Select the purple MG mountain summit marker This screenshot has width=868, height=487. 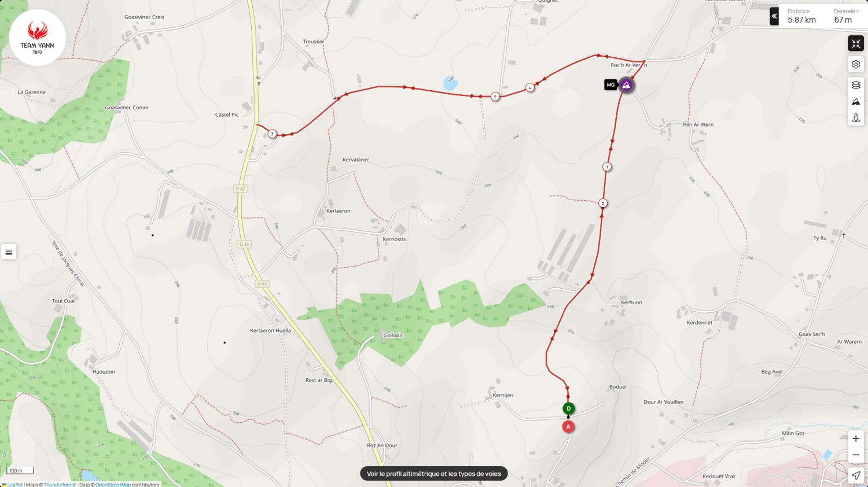click(626, 85)
